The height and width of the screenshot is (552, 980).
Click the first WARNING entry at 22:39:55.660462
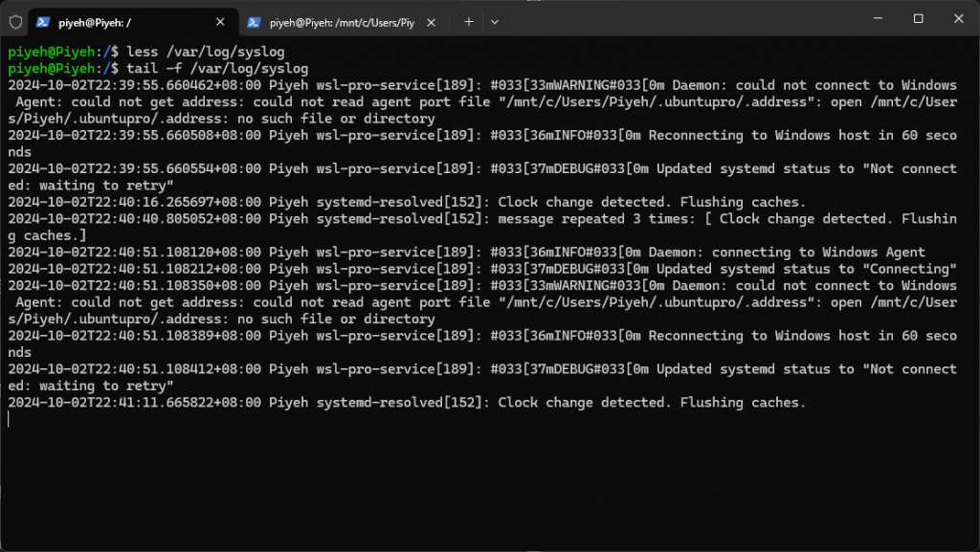click(x=482, y=101)
